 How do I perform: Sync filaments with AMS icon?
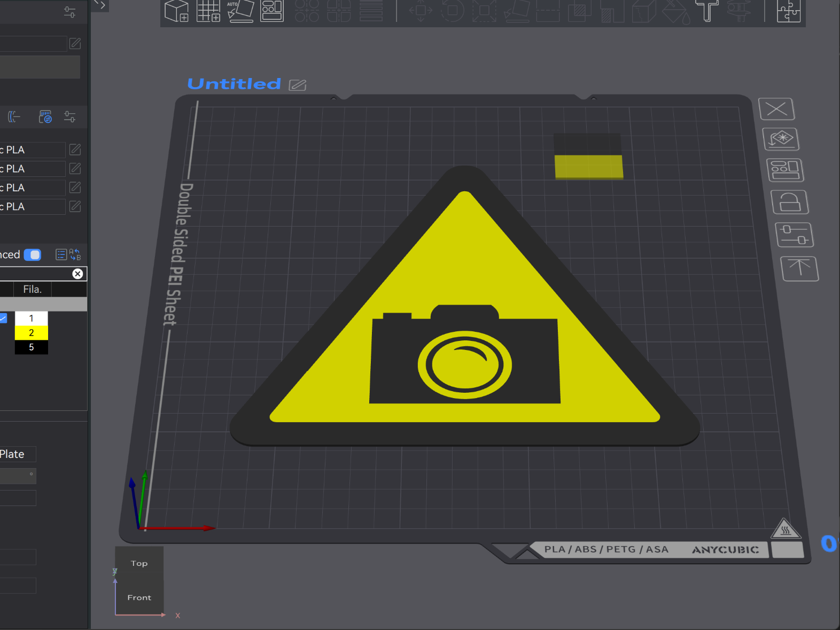tap(45, 116)
